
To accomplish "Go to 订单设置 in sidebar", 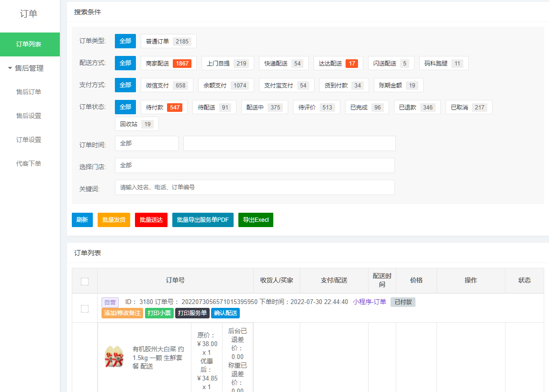I will click(29, 140).
